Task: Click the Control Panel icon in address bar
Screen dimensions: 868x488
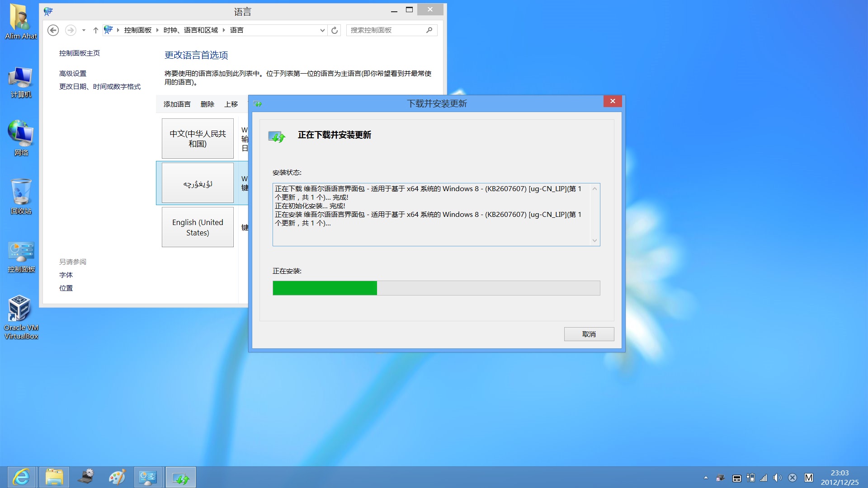Action: [x=108, y=30]
